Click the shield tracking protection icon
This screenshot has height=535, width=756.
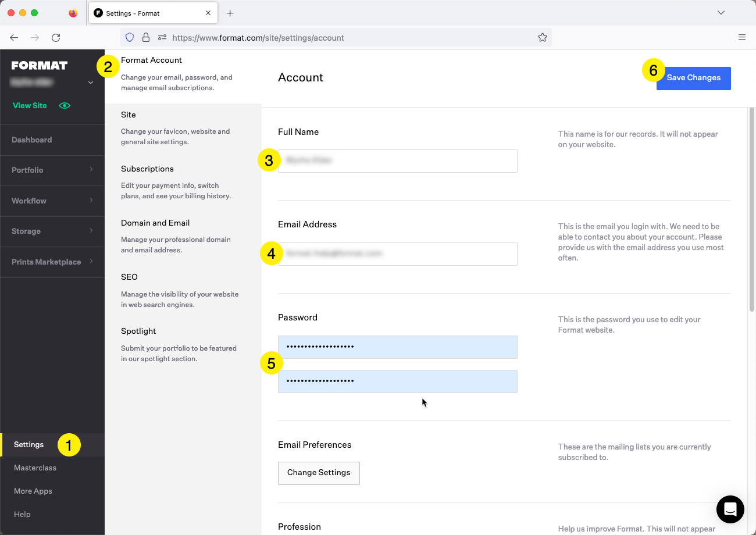130,38
